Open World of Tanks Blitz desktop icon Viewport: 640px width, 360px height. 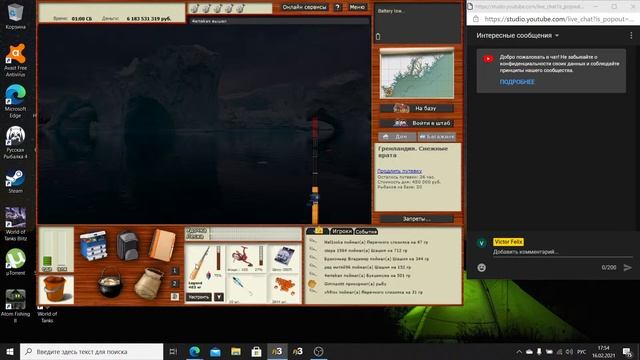pos(16,224)
